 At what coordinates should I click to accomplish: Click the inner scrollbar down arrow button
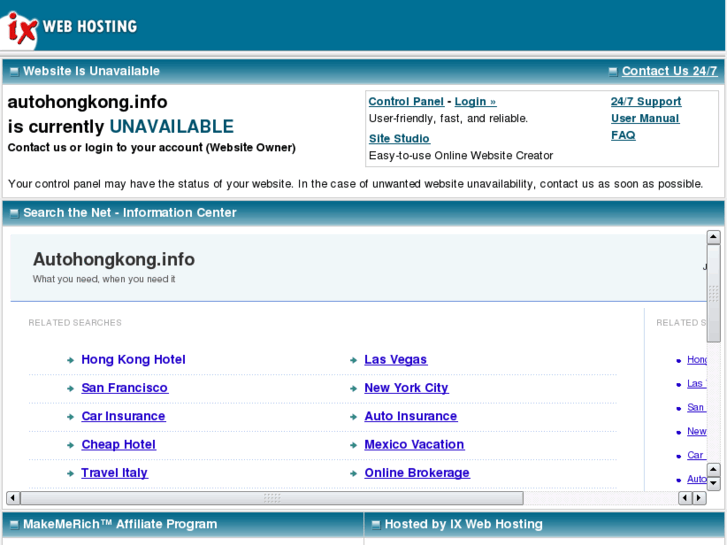[x=713, y=484]
